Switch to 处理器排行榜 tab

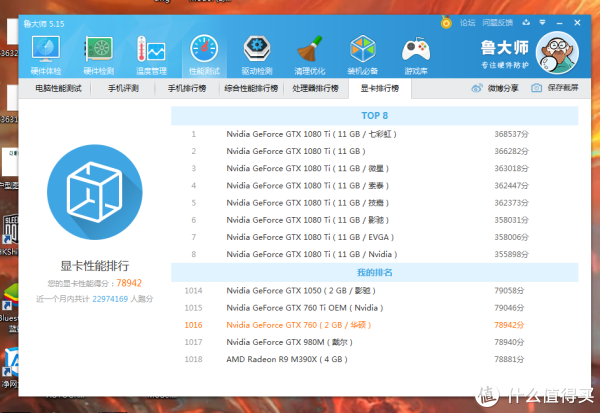315,88
